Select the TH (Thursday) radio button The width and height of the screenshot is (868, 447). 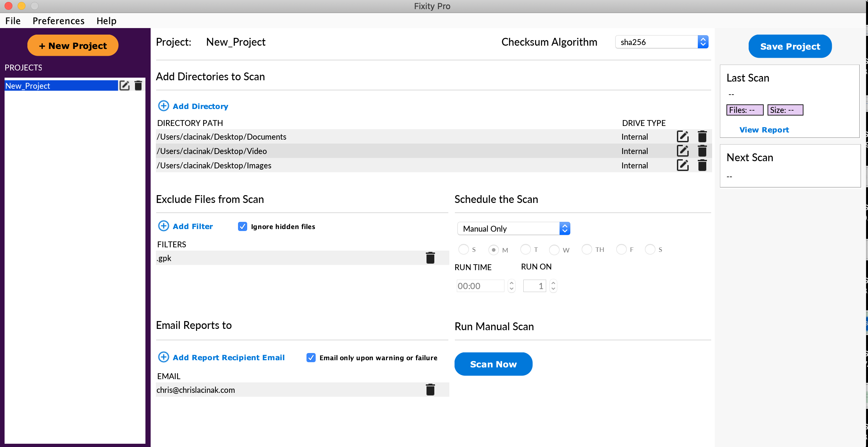click(x=587, y=250)
